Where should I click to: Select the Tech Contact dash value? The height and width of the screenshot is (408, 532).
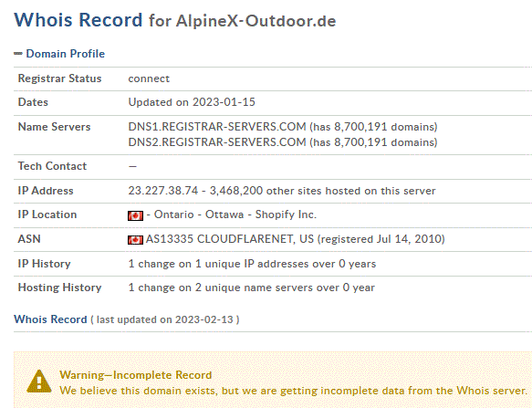(x=132, y=166)
